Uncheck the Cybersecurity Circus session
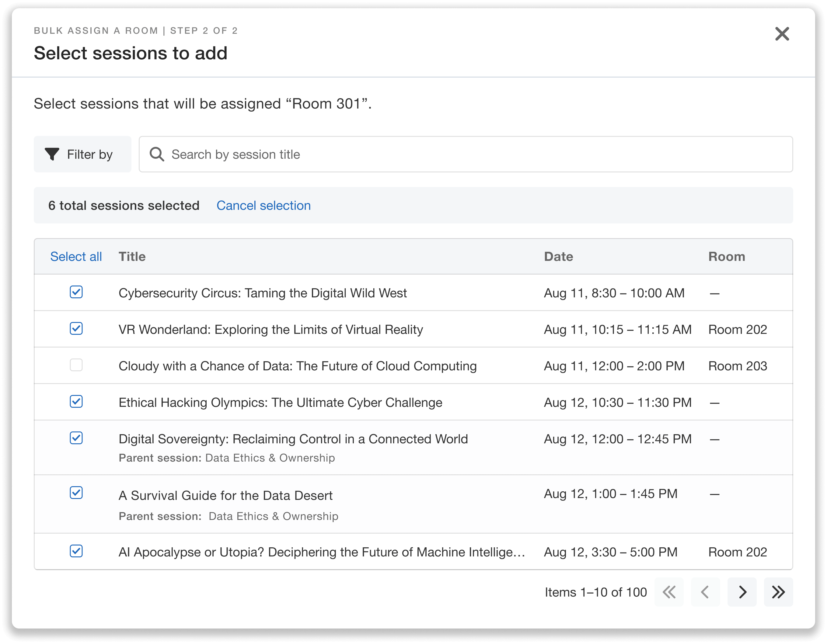The width and height of the screenshot is (827, 644). pyautogui.click(x=76, y=293)
